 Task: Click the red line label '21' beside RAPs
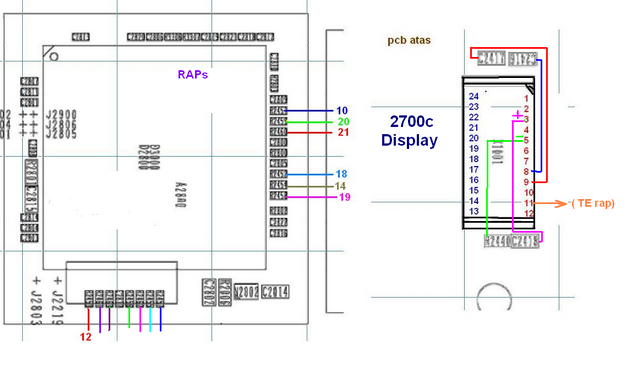coord(343,132)
